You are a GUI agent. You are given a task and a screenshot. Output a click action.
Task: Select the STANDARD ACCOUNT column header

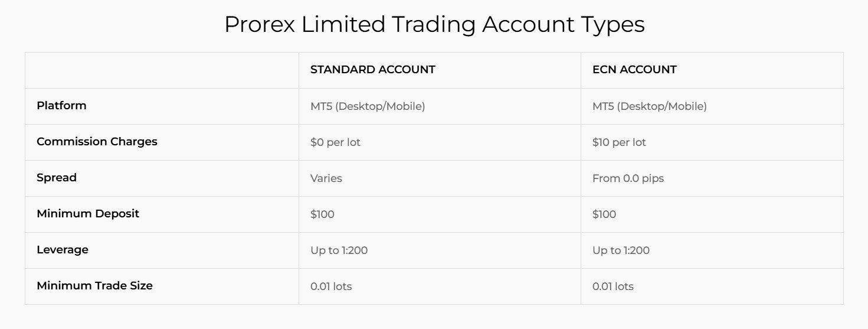point(372,70)
